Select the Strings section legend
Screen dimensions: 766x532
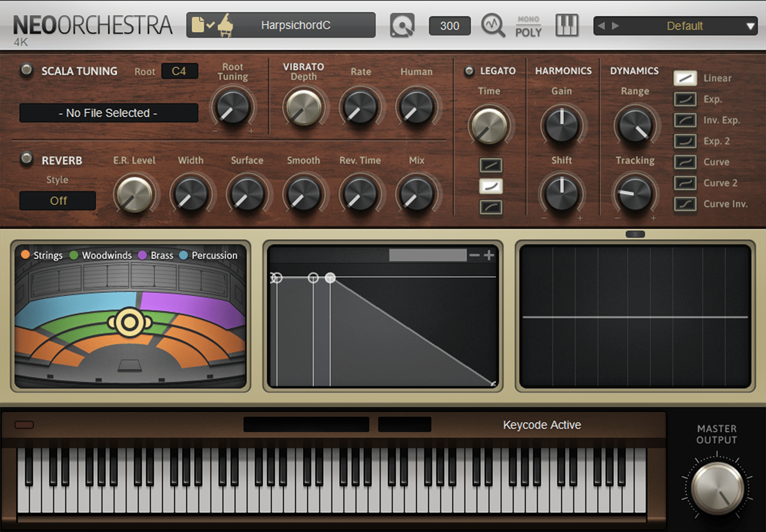click(43, 255)
